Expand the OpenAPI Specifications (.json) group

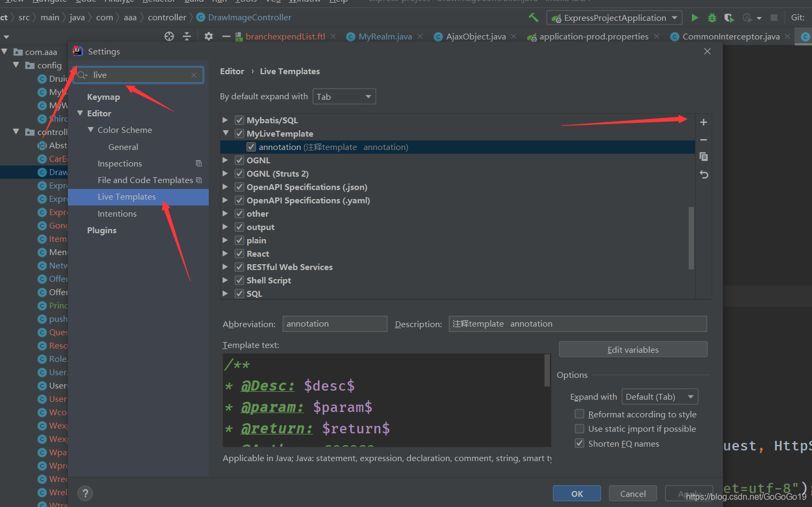click(x=225, y=187)
